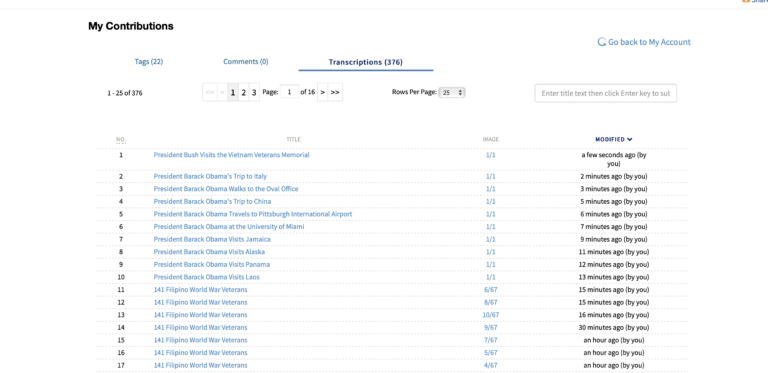This screenshot has width=768, height=373.
Task: Open President Barack Obama's Trip to Italy
Action: pyautogui.click(x=210, y=176)
